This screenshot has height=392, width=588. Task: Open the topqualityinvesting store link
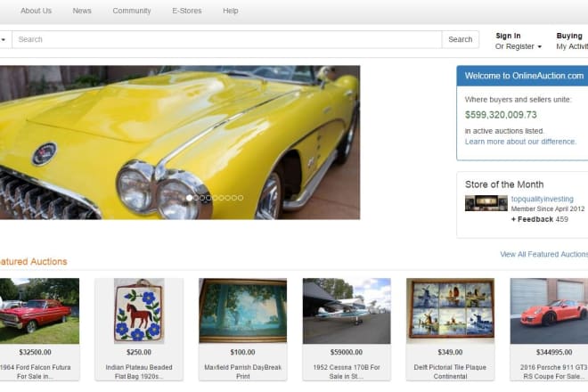tap(542, 199)
